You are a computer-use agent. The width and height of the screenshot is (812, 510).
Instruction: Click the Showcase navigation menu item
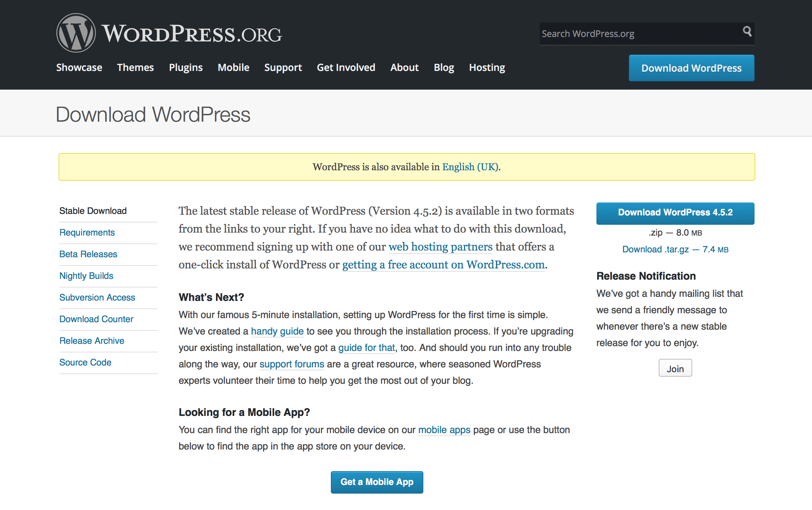79,67
